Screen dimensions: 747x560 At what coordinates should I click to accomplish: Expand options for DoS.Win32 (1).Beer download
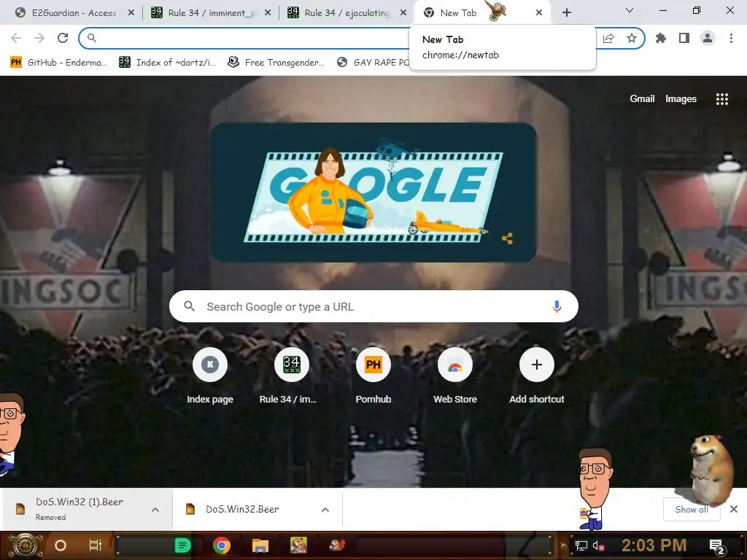point(155,510)
